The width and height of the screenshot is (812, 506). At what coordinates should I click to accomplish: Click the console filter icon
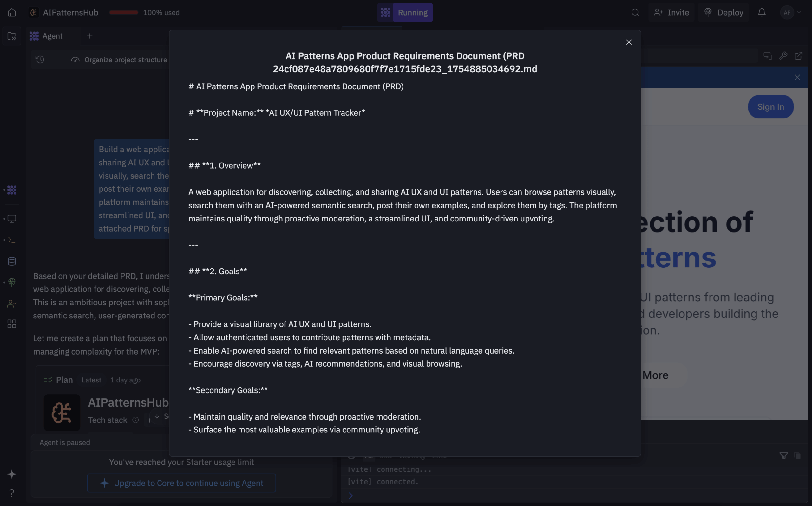(x=783, y=456)
